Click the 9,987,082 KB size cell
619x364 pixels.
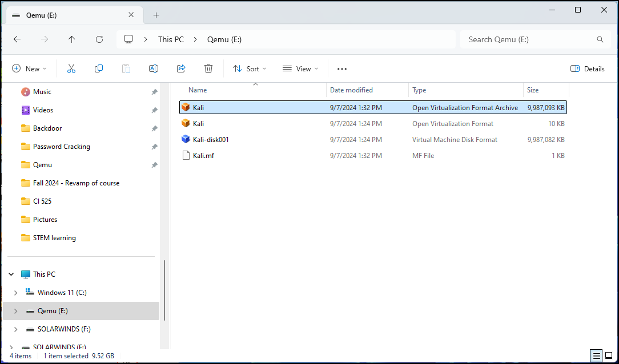pyautogui.click(x=546, y=140)
